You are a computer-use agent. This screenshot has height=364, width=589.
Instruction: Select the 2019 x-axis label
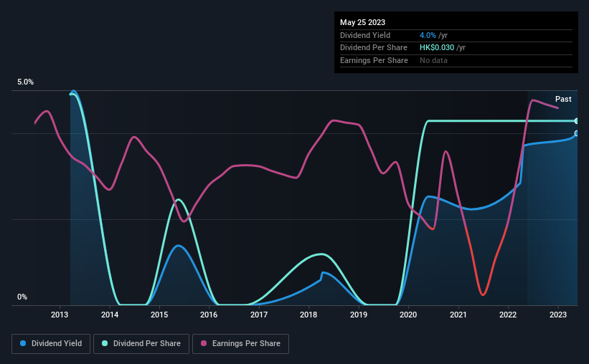[359, 315]
